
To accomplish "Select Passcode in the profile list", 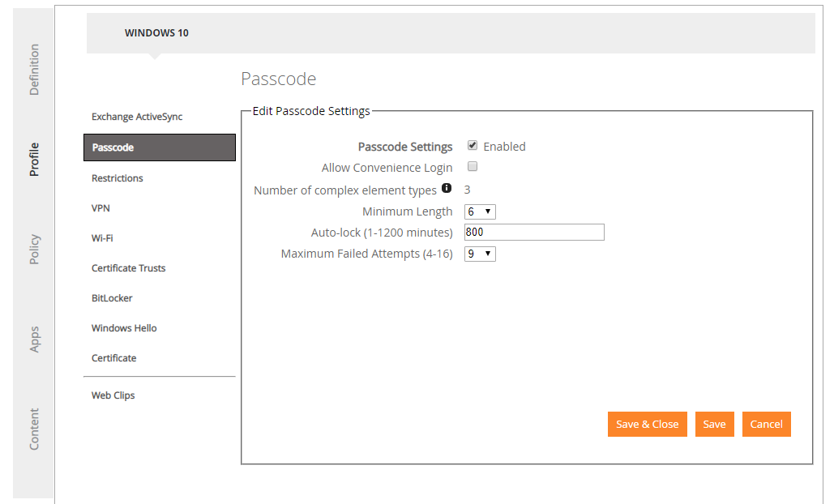I will point(160,147).
